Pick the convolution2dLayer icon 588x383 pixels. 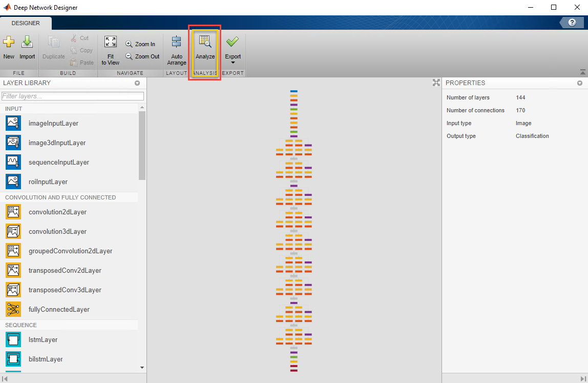point(13,212)
